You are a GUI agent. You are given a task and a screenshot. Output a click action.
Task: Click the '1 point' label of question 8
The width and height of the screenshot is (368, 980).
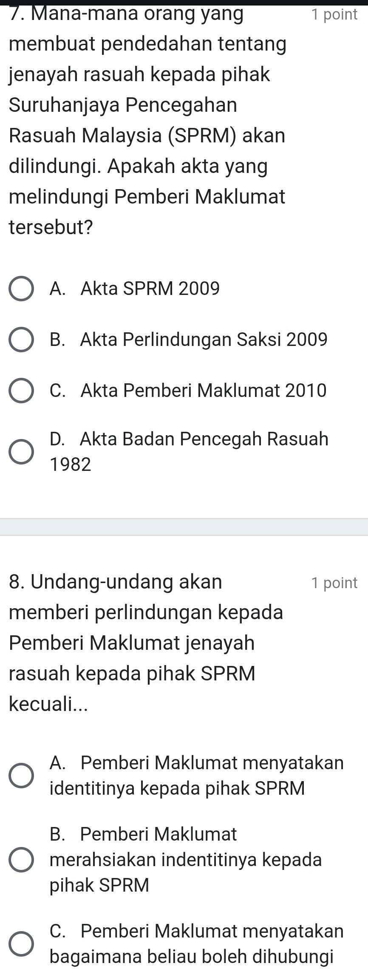pyautogui.click(x=334, y=583)
